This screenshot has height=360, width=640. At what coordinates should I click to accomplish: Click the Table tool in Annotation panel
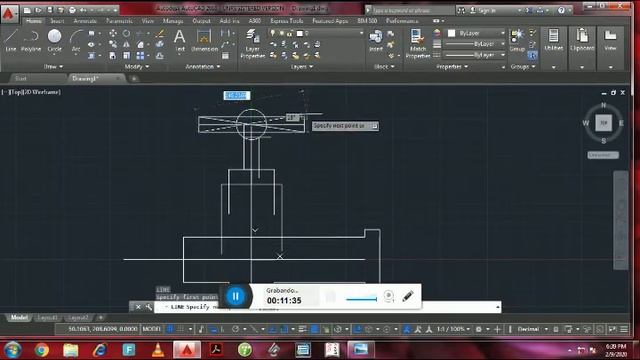[x=225, y=55]
